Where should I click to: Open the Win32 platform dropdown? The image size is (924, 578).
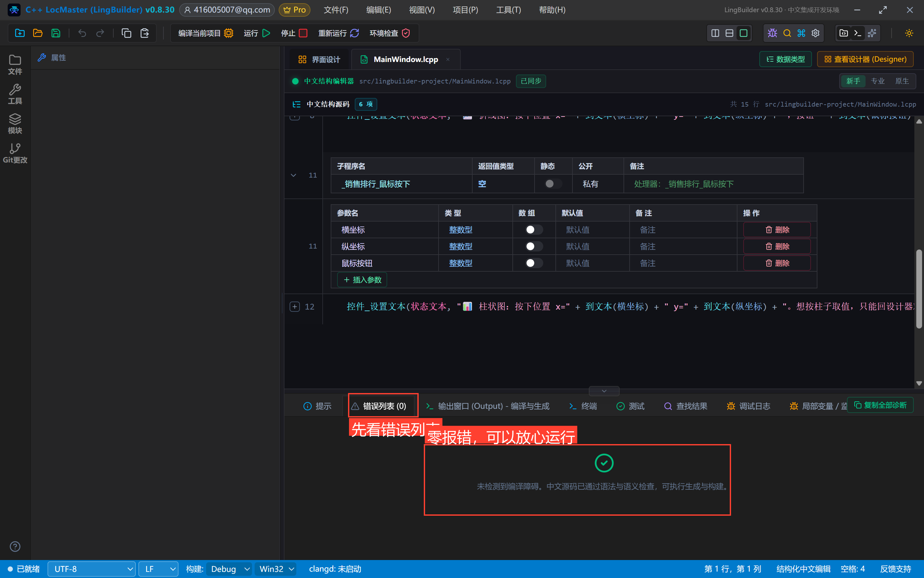276,569
